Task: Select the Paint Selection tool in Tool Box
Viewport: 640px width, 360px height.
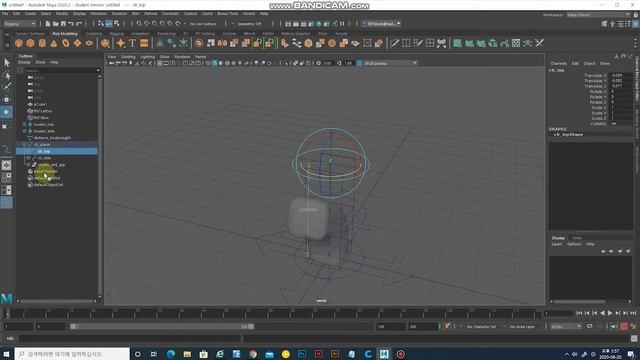Action: [7, 87]
